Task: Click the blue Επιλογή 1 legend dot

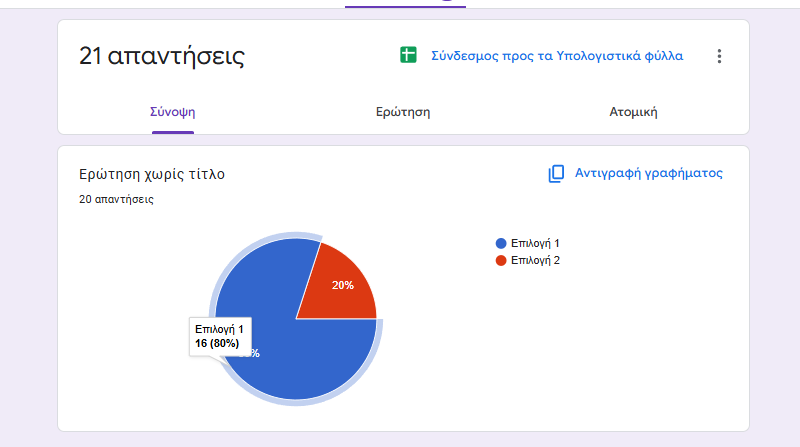Action: 501,243
